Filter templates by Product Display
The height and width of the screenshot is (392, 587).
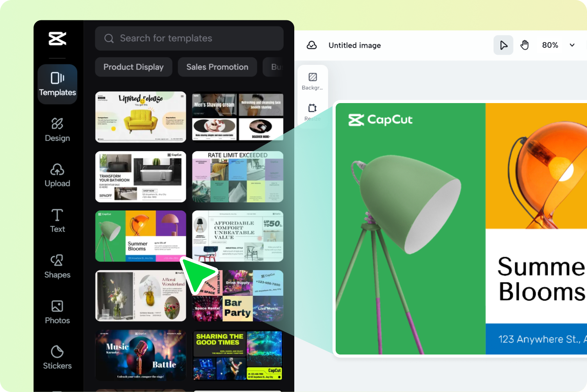click(133, 67)
